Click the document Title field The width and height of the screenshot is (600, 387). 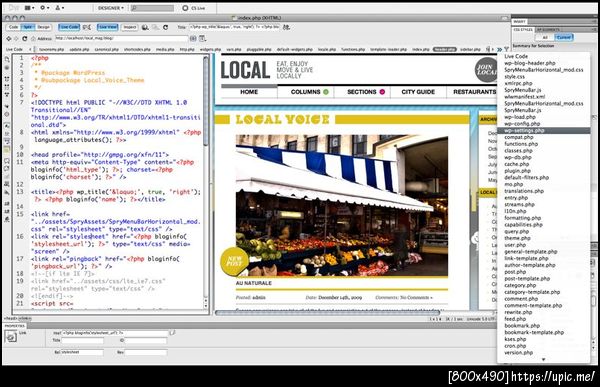235,27
